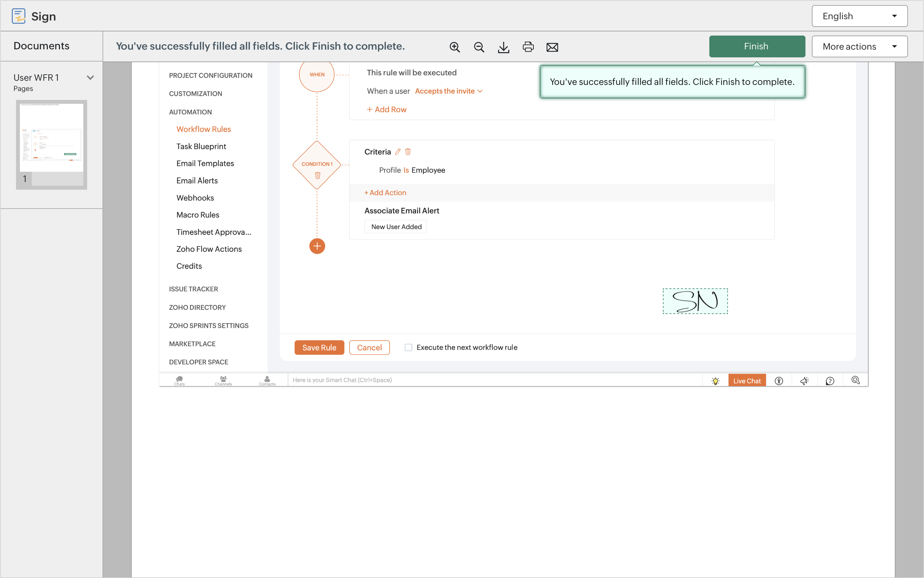Viewport: 924px width, 578px height.
Task: Collapse the User WFR 1 document chevron
Action: click(90, 78)
